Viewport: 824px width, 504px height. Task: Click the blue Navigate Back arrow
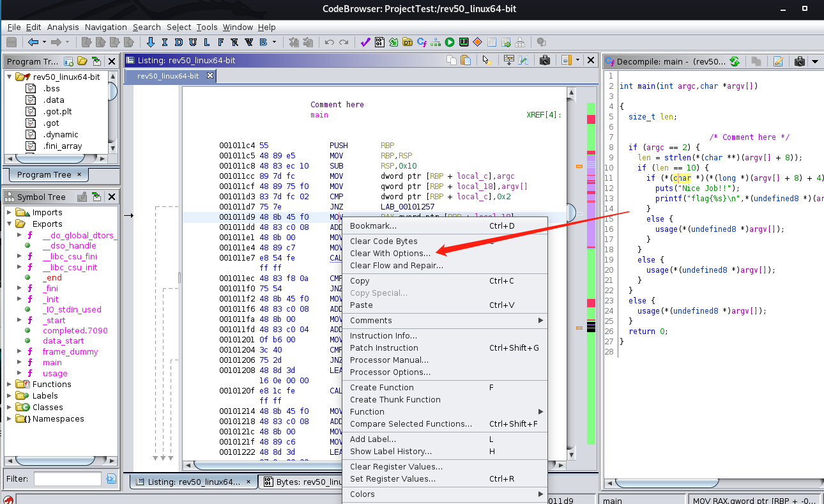click(x=33, y=42)
